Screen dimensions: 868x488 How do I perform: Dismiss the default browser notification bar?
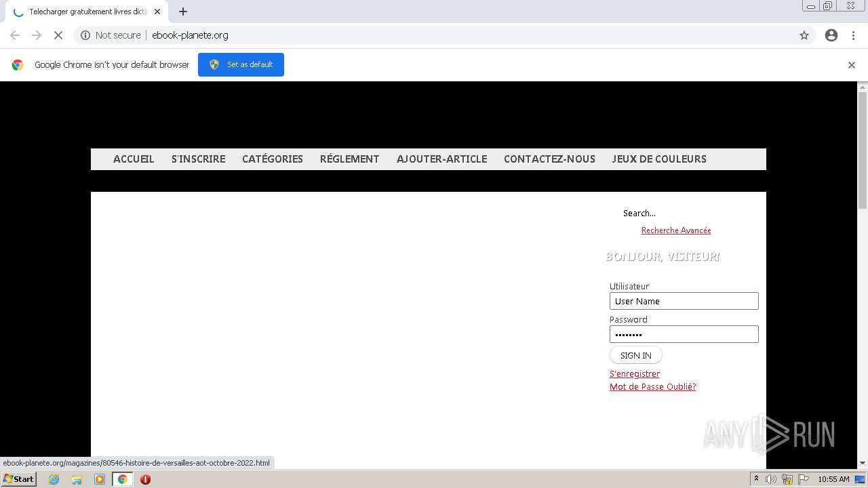(x=852, y=65)
